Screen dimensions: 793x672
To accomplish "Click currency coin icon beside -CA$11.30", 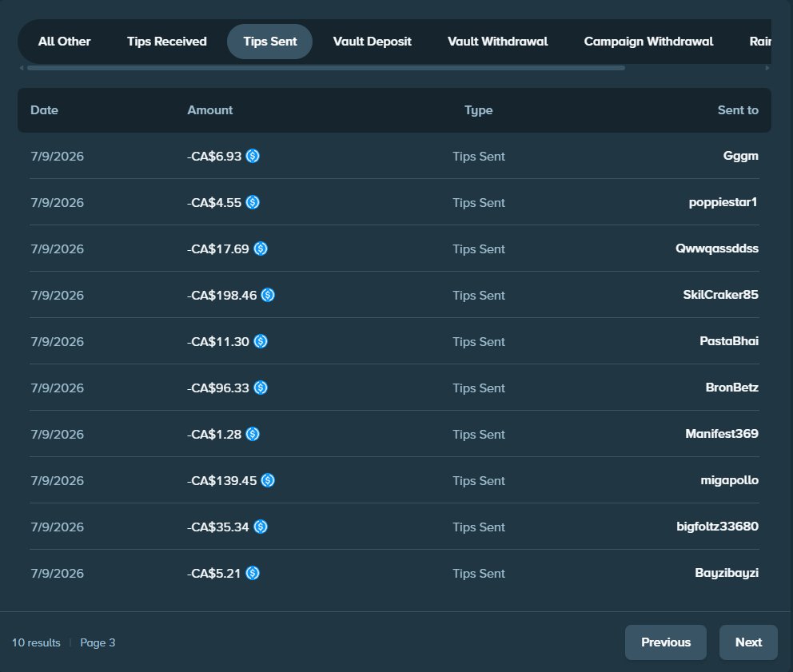I will [x=261, y=341].
